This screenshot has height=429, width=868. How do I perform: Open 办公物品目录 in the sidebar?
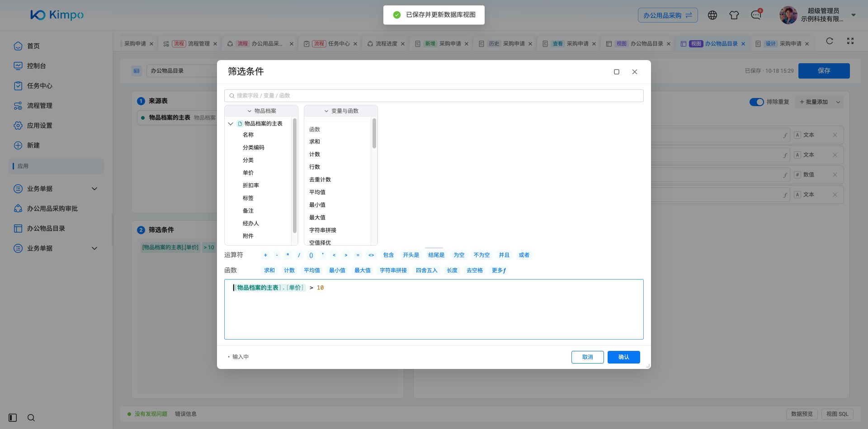pyautogui.click(x=46, y=228)
